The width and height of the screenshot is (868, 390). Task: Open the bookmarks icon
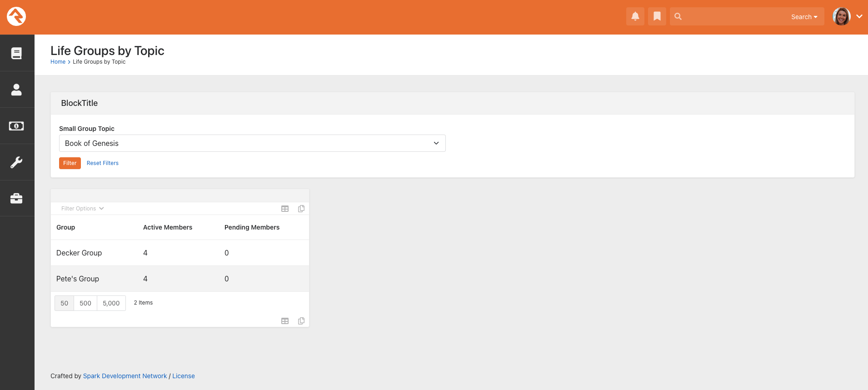657,16
